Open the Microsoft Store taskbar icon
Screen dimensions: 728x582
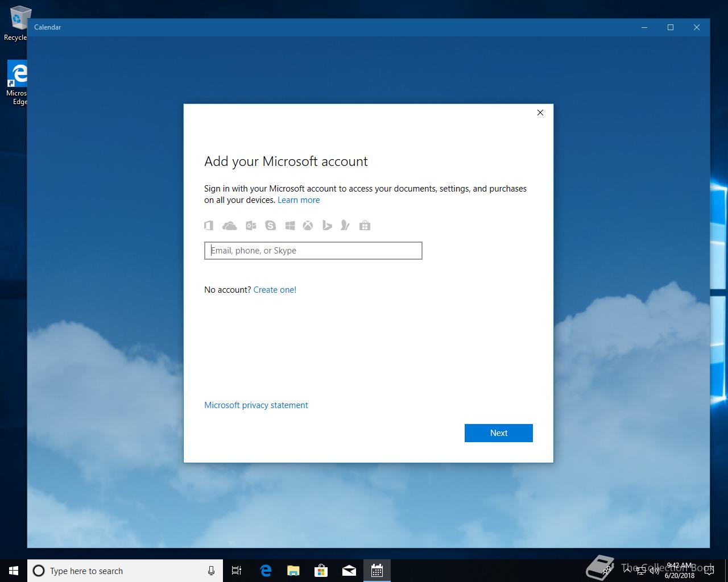(321, 571)
